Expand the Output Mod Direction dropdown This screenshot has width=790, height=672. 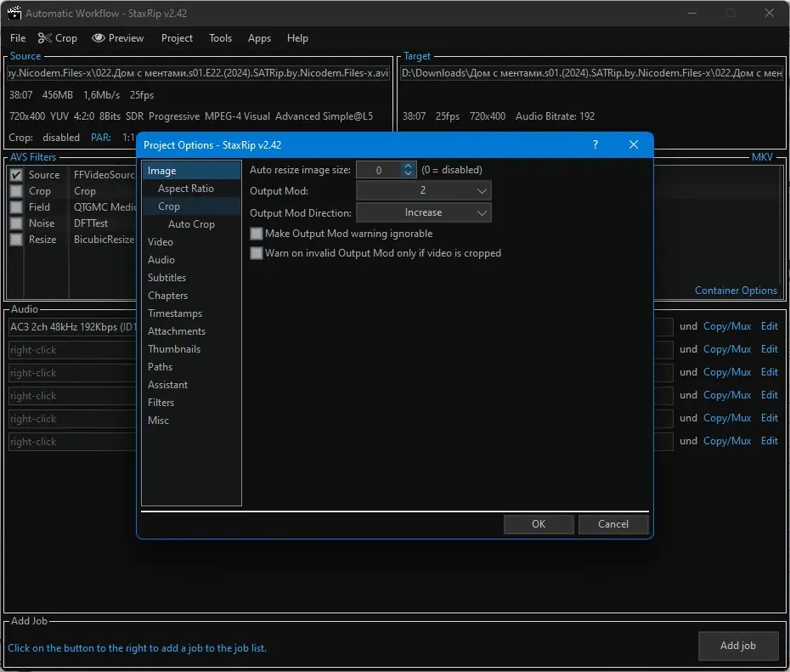tap(423, 212)
